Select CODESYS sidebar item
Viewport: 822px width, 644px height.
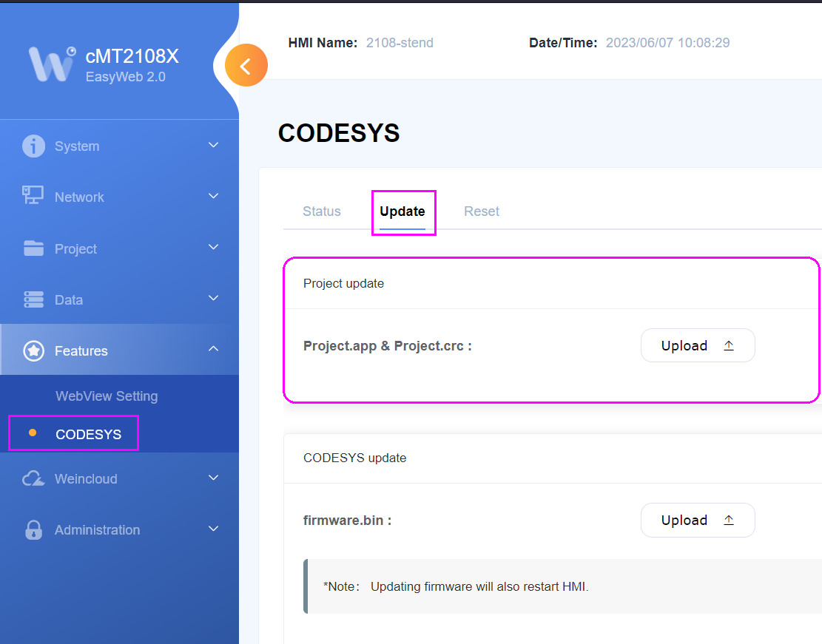(x=89, y=435)
